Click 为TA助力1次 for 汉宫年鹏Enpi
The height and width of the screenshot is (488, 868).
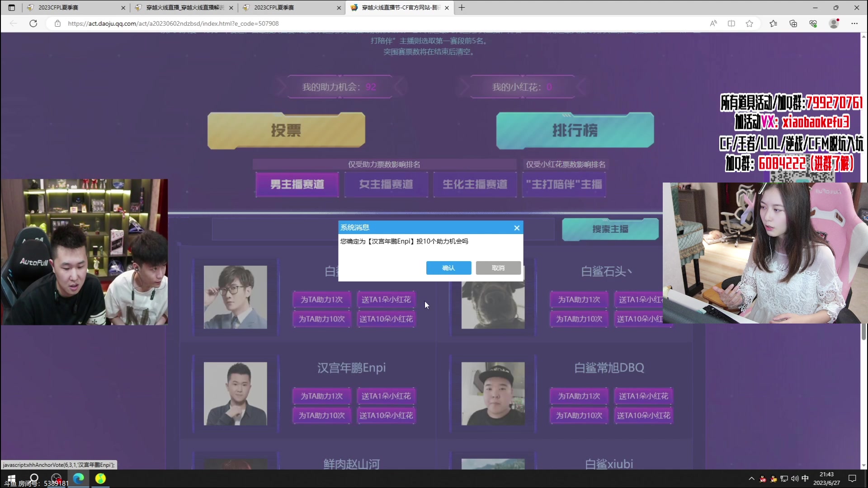pos(322,396)
